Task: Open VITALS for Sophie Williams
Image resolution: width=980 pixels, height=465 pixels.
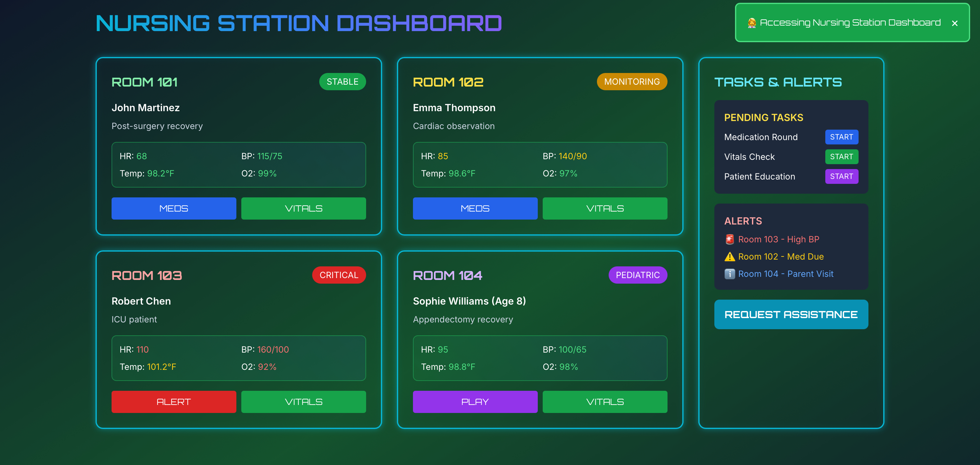Action: pos(605,402)
